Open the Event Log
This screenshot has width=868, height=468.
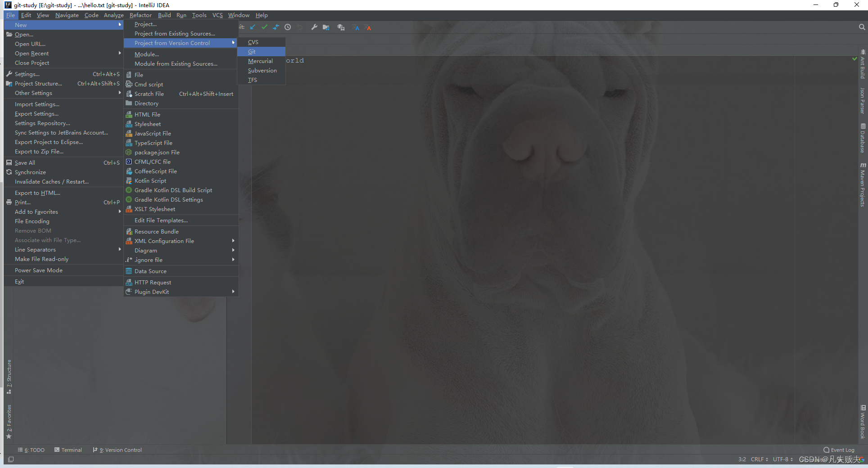tap(839, 450)
